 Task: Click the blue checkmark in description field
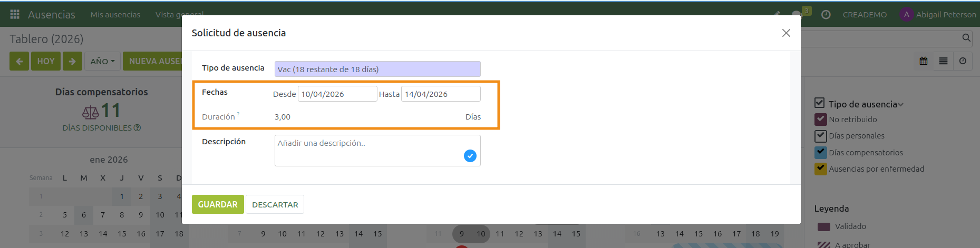[470, 156]
